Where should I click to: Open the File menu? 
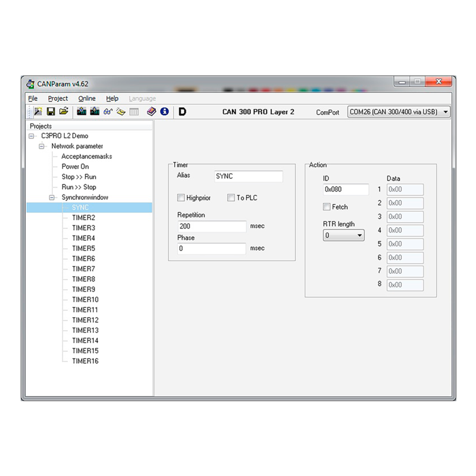33,98
